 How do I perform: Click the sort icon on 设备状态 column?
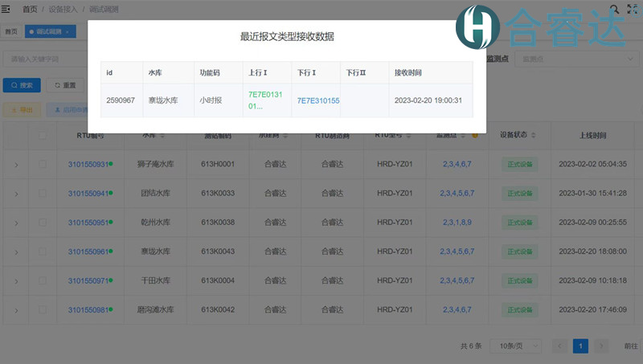coord(533,135)
